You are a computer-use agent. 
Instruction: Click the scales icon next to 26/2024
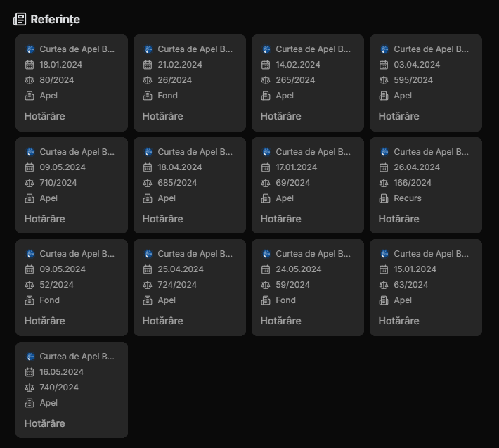(148, 80)
